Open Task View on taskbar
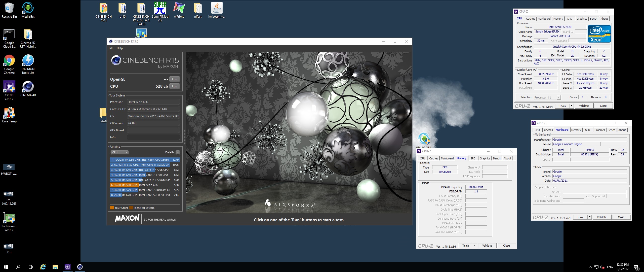Screen dimensions: 644x272 coord(30,267)
